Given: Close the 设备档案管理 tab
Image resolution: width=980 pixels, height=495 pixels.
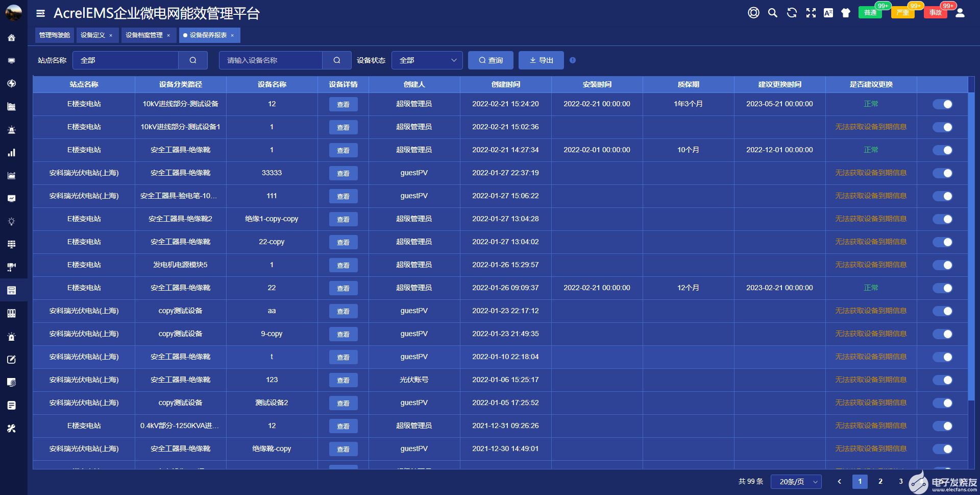Looking at the screenshot, I should (168, 35).
